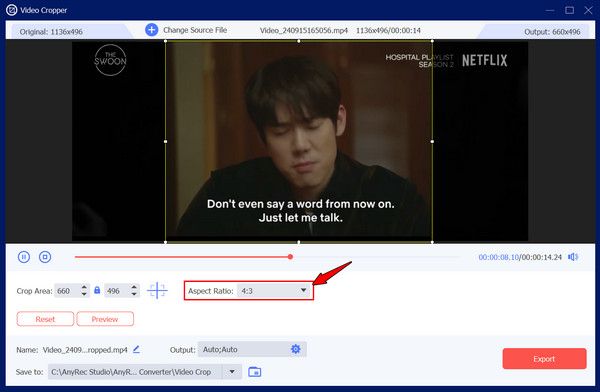Open the save folder icon
Viewport: 600px width, 392px height.
[254, 372]
